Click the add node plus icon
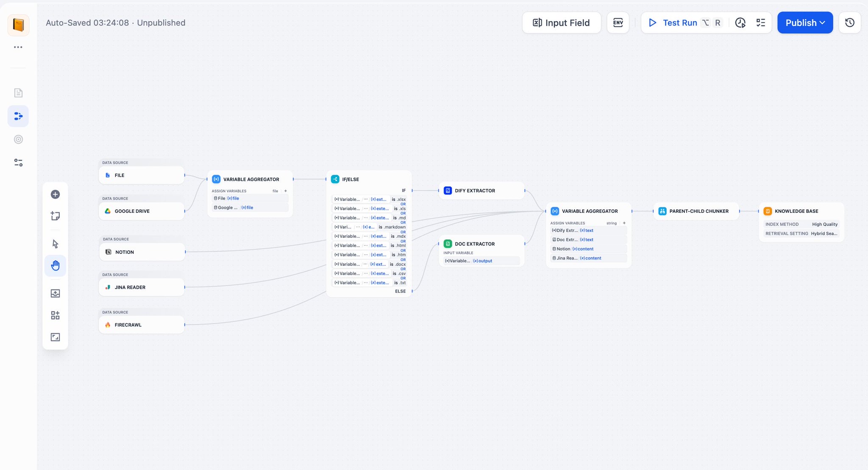 (55, 195)
